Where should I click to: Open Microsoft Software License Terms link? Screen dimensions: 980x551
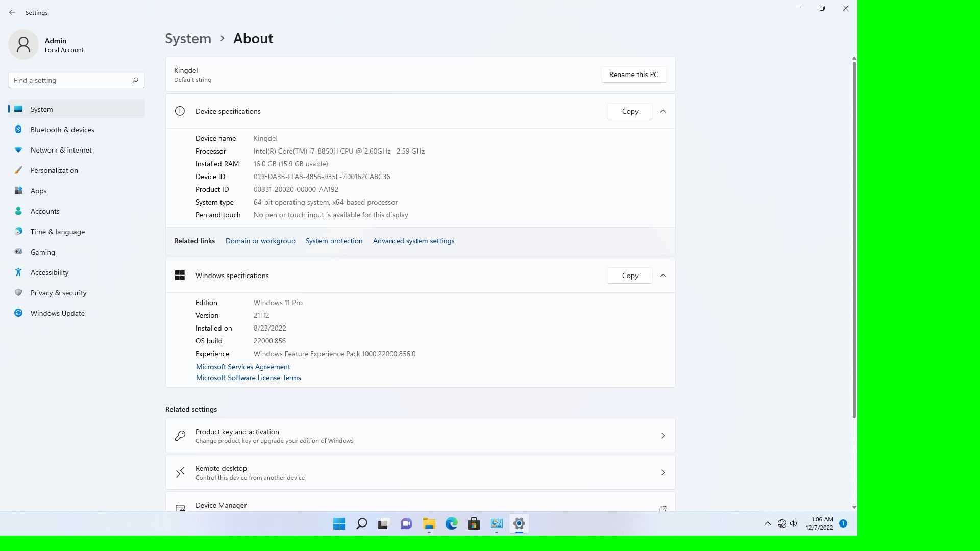[248, 378]
